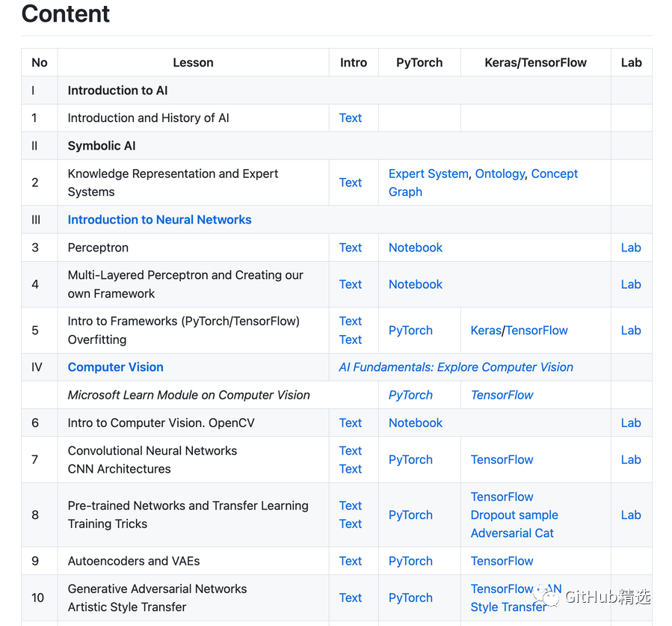Open TensorFlow link for Intro to Frameworks
The image size is (672, 626).
point(537,331)
